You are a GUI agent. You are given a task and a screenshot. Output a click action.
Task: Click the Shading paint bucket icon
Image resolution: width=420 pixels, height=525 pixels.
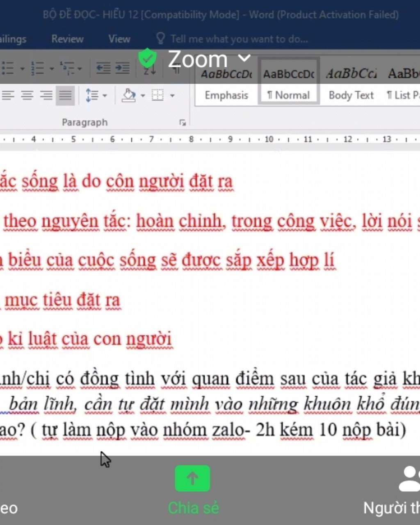(129, 95)
